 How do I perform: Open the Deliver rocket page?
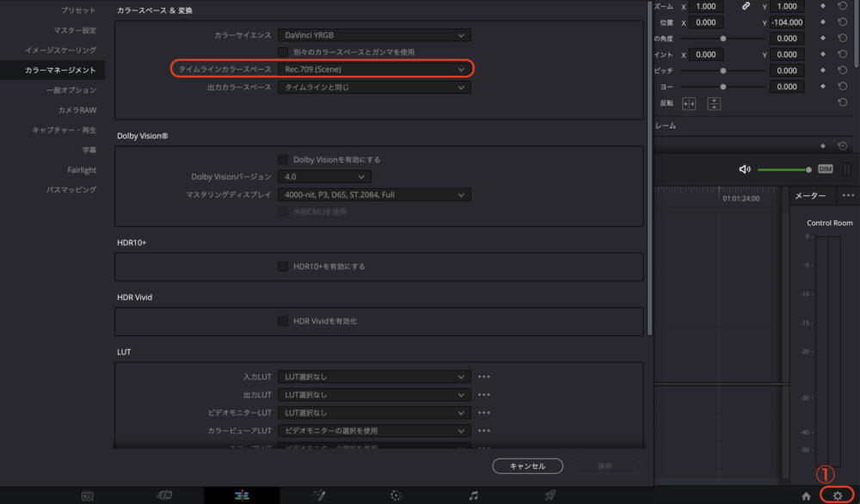tap(549, 495)
